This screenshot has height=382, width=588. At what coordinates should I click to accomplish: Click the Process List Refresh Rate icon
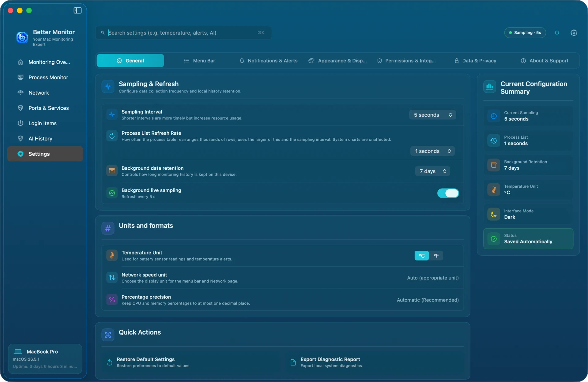click(112, 136)
